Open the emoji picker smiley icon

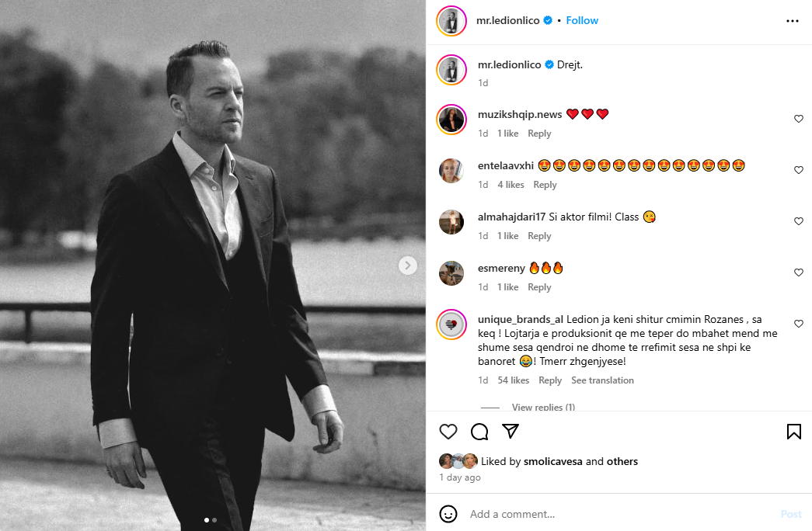pyautogui.click(x=448, y=514)
